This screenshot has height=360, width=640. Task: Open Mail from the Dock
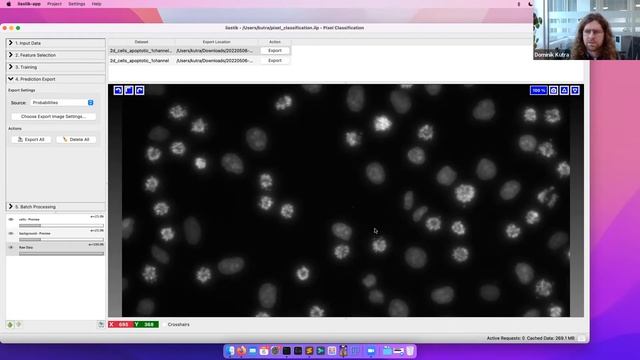point(253,351)
